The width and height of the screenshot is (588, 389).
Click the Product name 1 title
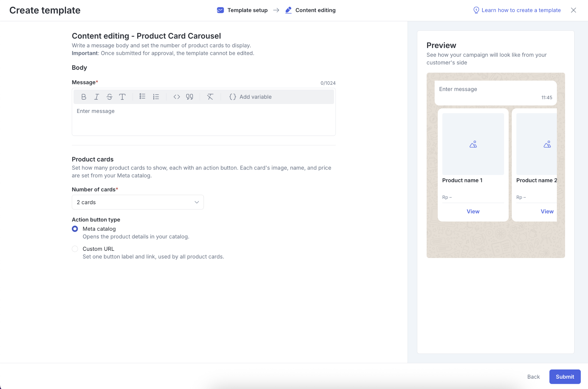pyautogui.click(x=462, y=180)
